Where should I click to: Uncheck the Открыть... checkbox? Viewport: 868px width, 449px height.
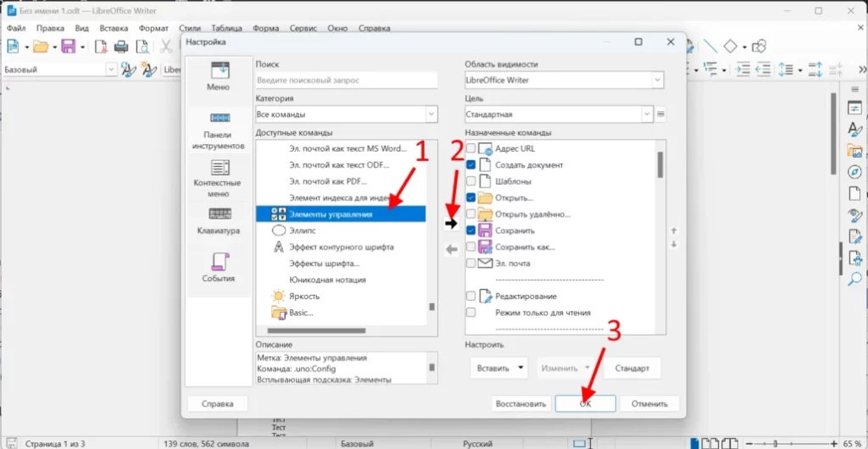[x=471, y=197]
